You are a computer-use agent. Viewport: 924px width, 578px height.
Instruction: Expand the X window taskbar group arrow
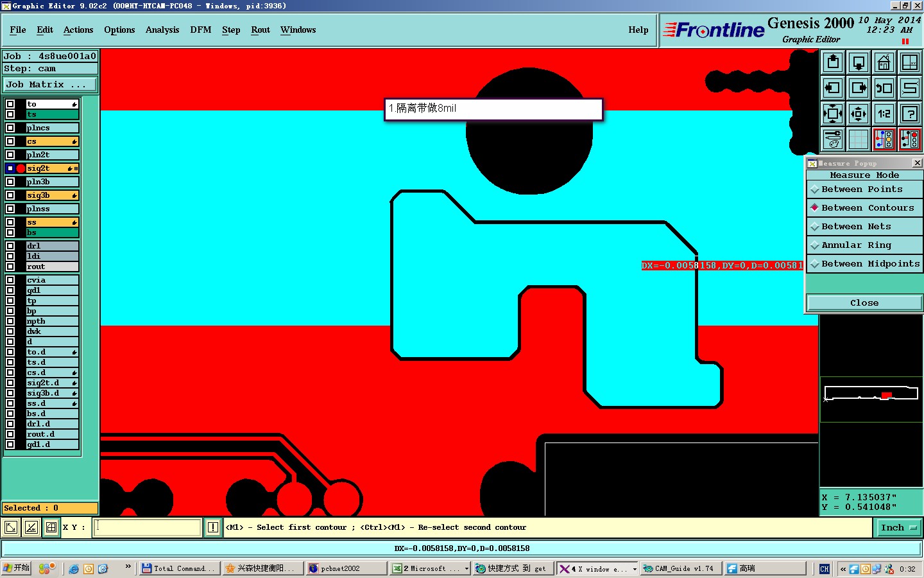[635, 569]
